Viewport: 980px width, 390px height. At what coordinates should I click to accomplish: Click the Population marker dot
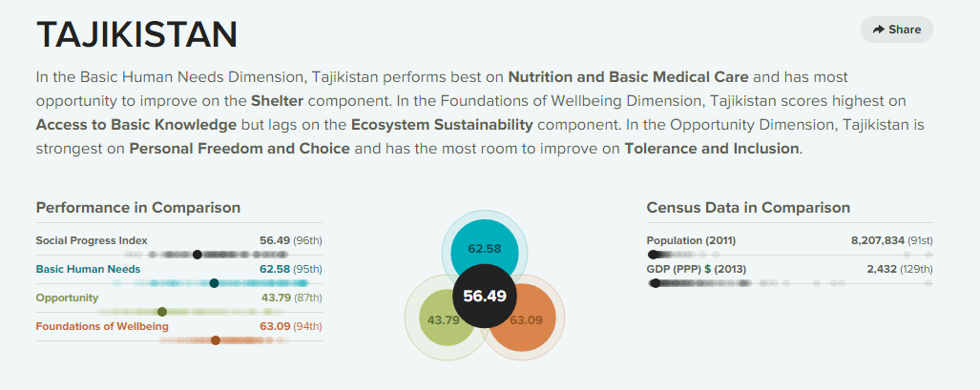pos(653,255)
